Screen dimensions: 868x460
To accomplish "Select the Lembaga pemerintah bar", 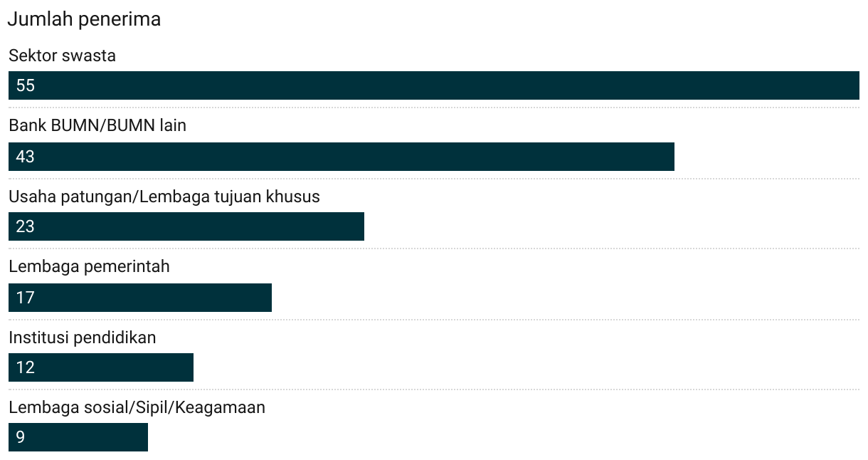I will click(140, 298).
